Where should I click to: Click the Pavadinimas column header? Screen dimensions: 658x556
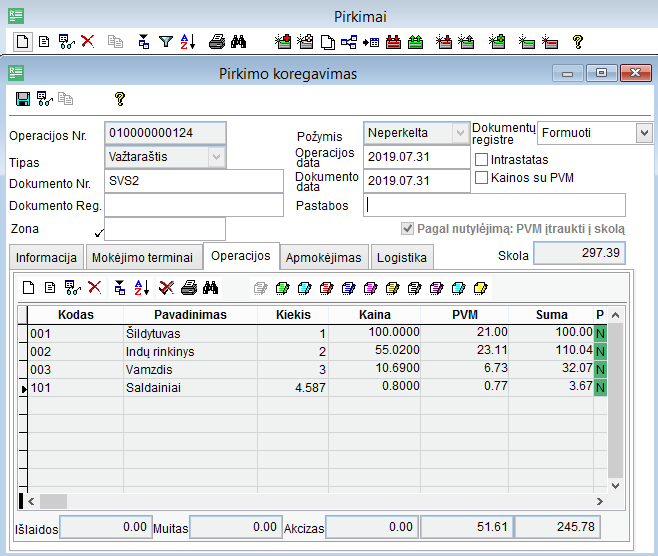tap(190, 315)
